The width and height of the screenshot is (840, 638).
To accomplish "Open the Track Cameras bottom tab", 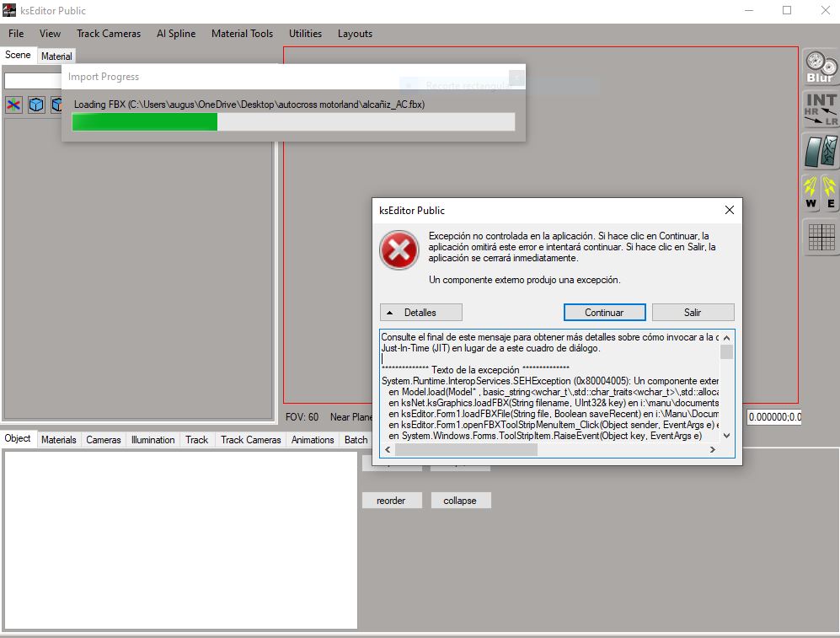I will point(251,440).
